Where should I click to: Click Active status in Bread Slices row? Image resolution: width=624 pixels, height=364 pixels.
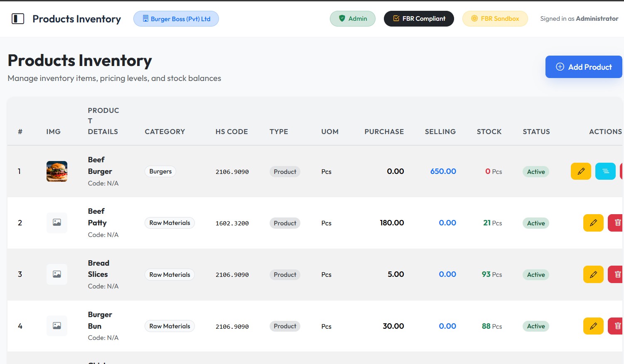536,275
